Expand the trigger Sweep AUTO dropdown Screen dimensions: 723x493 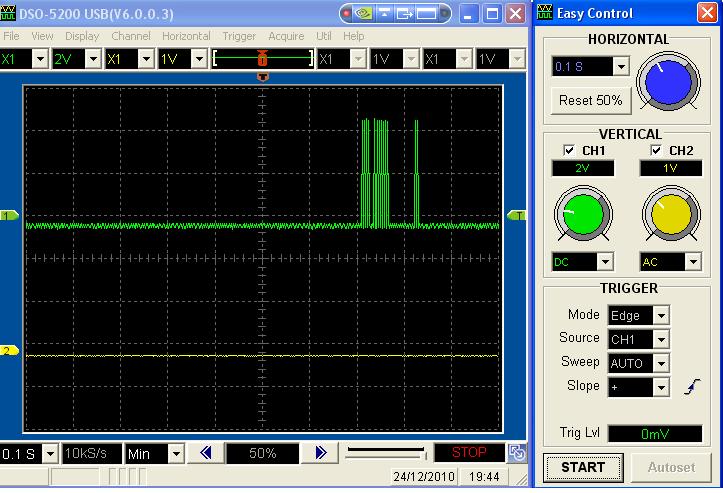click(660, 363)
